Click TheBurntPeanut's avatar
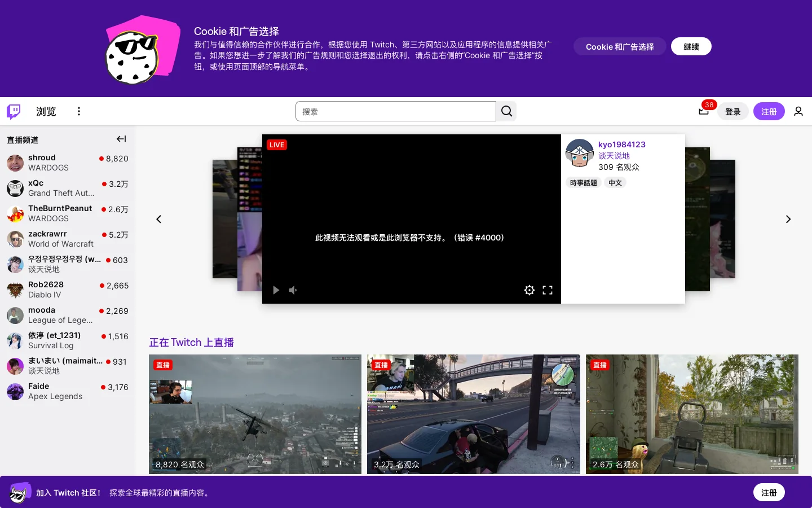The image size is (812, 508). [15, 213]
